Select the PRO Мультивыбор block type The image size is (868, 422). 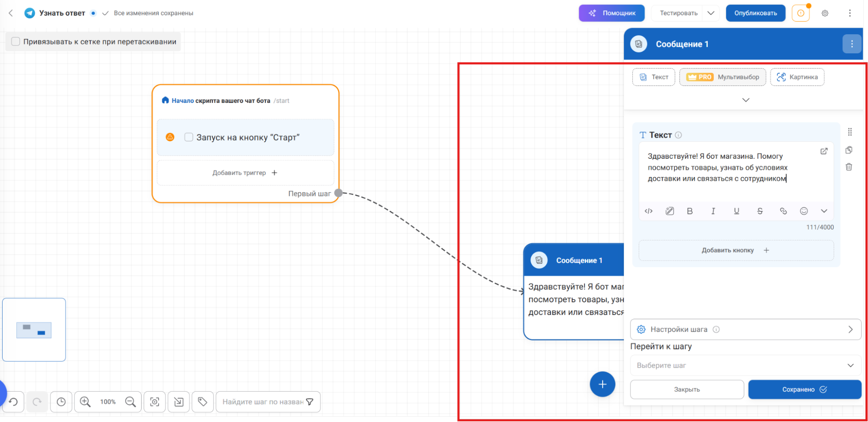723,77
